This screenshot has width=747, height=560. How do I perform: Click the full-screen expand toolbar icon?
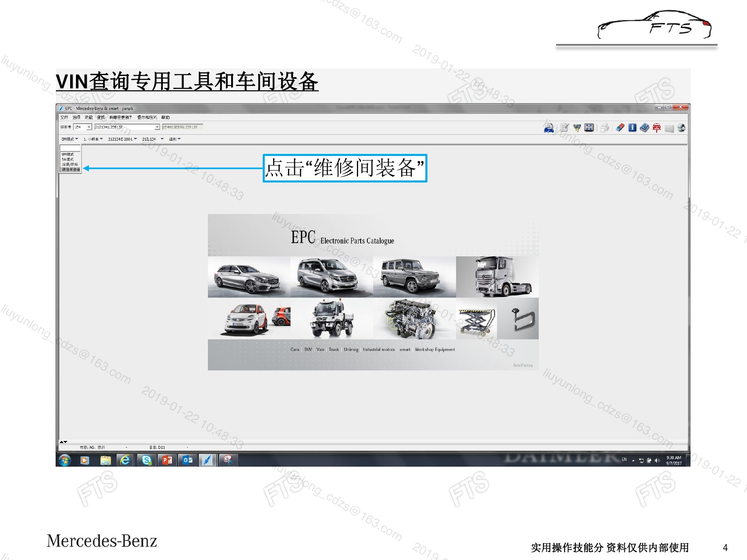[x=589, y=128]
